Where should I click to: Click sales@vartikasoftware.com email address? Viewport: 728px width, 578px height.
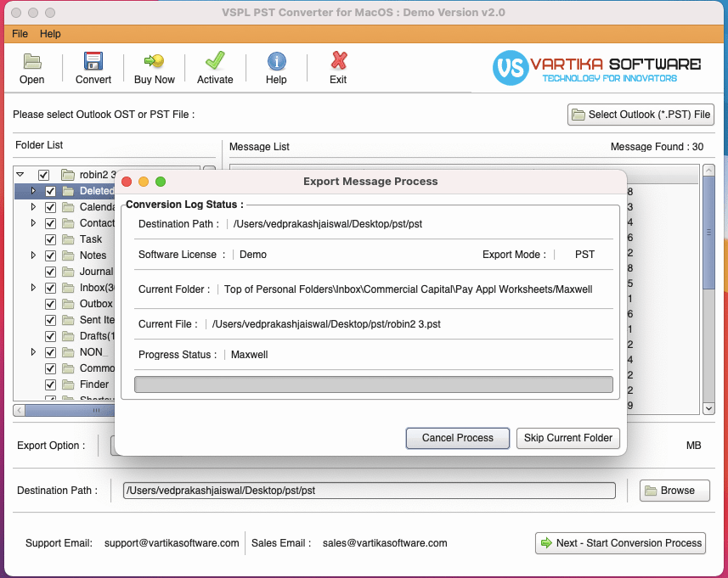(385, 543)
